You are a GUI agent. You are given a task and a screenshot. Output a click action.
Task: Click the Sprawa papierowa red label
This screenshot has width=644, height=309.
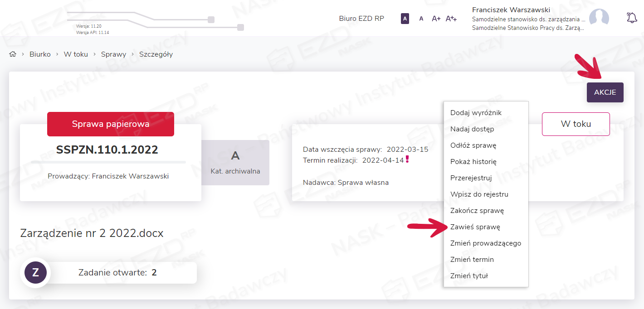[x=111, y=124]
